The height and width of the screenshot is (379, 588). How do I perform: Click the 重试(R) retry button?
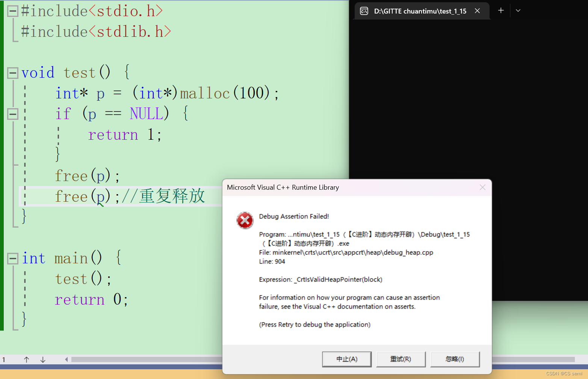coord(401,359)
